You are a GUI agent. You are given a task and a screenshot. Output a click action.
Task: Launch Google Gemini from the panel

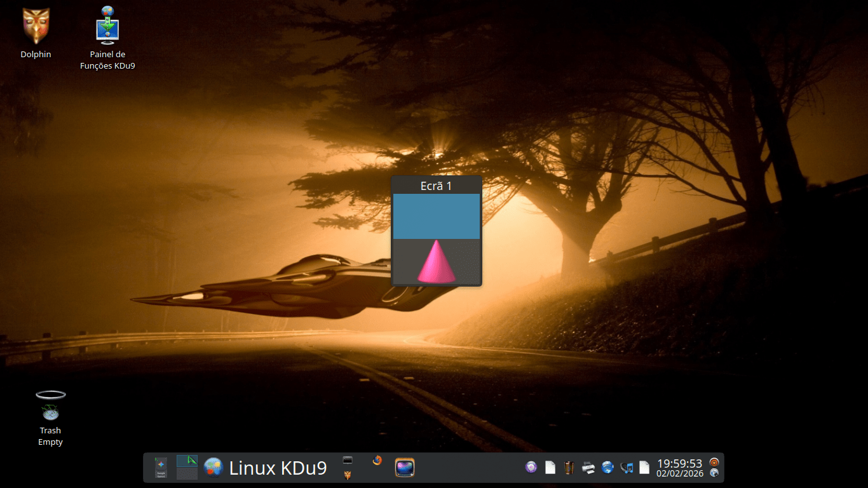click(161, 468)
